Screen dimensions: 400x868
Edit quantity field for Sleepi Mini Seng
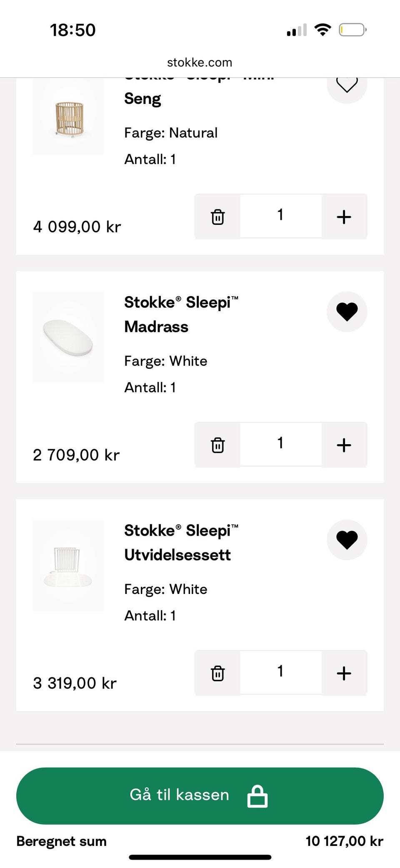coord(280,216)
